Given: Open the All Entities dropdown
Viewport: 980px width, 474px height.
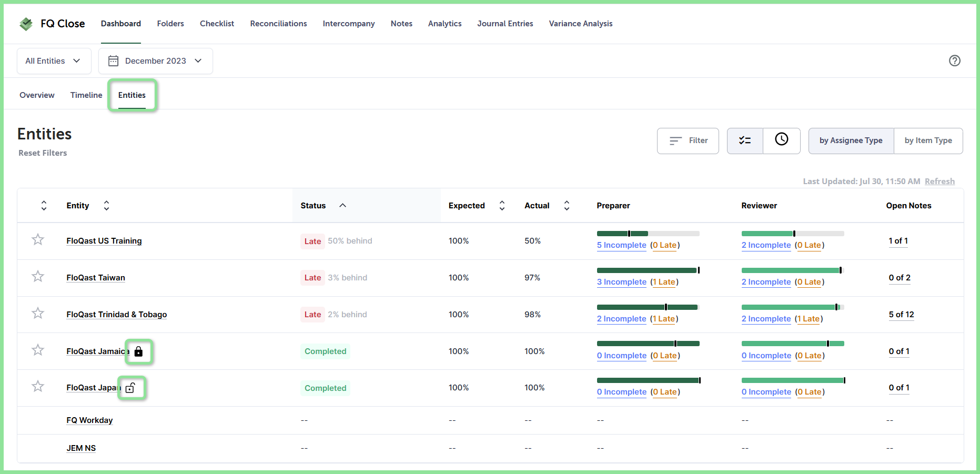Looking at the screenshot, I should click(x=54, y=61).
